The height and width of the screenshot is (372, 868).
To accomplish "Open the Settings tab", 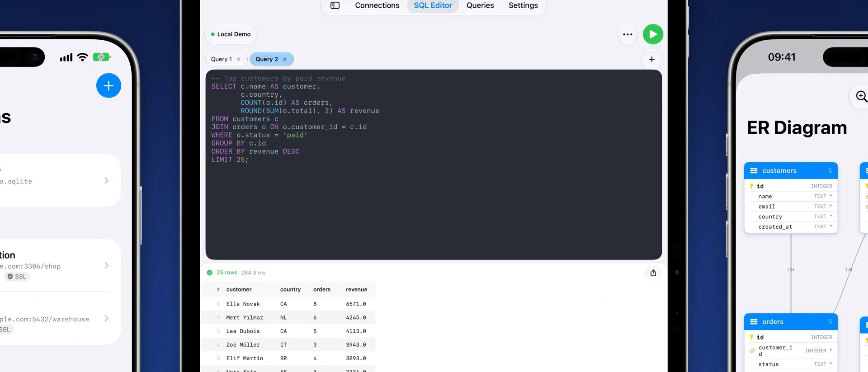I will pyautogui.click(x=523, y=5).
